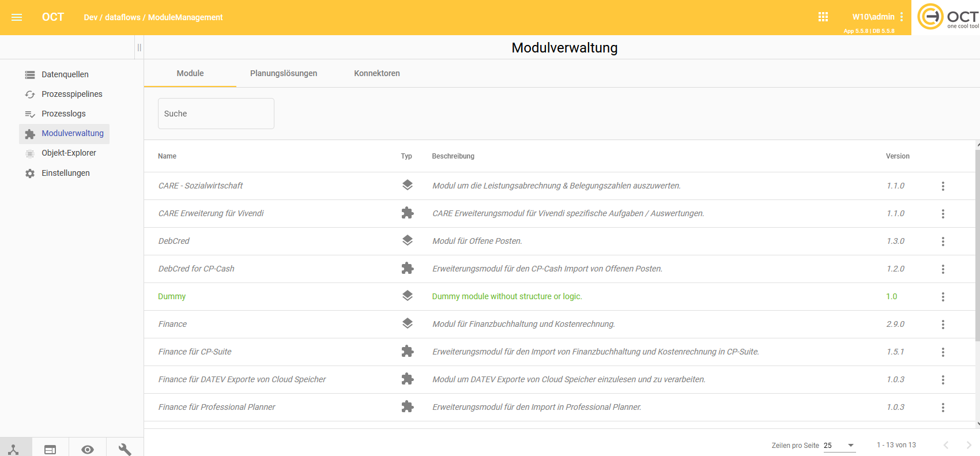Switch to the Planungslösungen tab
980x456 pixels.
pos(284,73)
